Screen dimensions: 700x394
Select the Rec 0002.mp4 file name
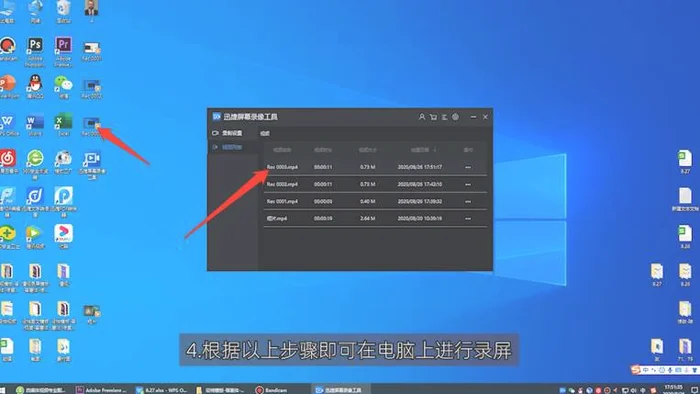(282, 184)
